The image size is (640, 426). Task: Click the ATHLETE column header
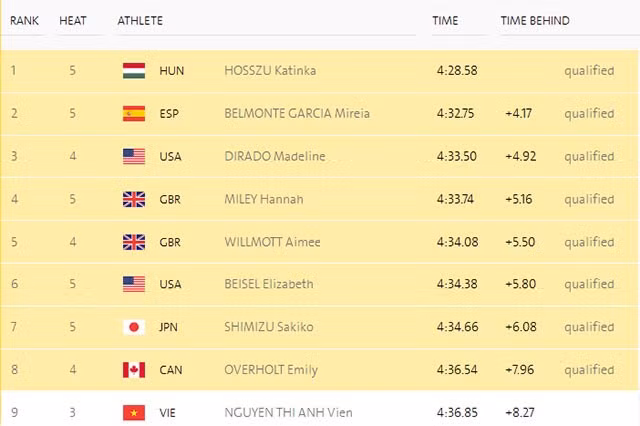click(140, 21)
